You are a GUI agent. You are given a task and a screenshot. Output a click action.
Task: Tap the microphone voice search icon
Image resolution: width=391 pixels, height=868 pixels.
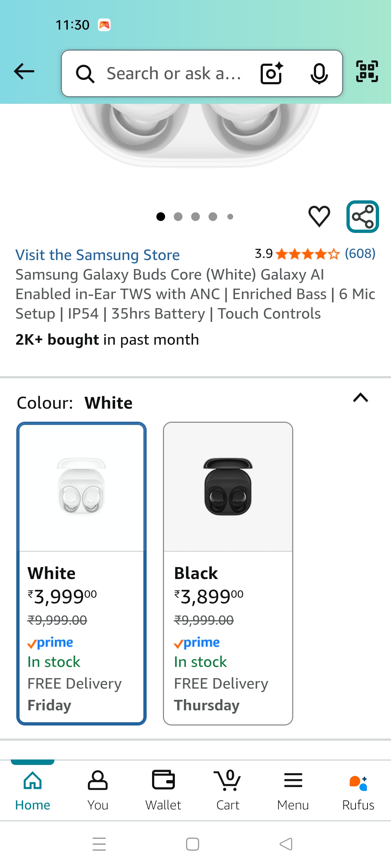319,73
